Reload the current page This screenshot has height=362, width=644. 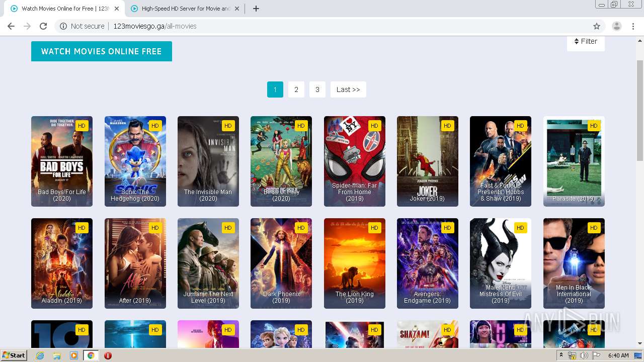tap(43, 26)
